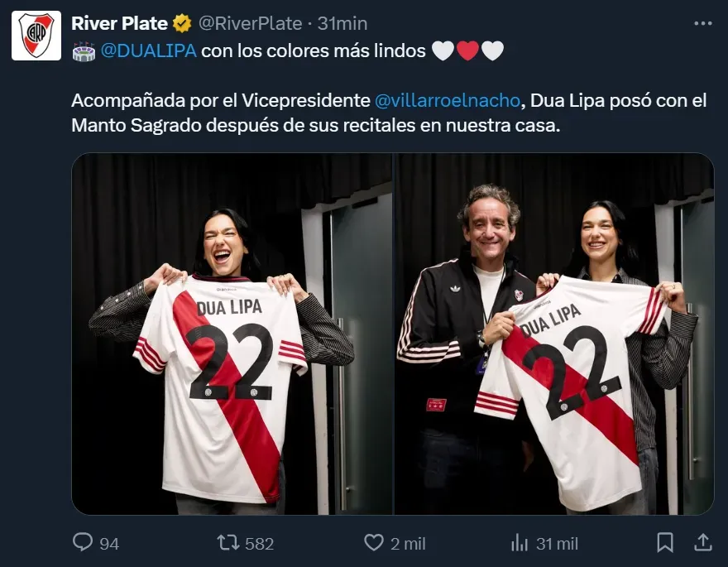Open the @villarroelnacho mention link
This screenshot has height=567, width=728.
pos(447,100)
